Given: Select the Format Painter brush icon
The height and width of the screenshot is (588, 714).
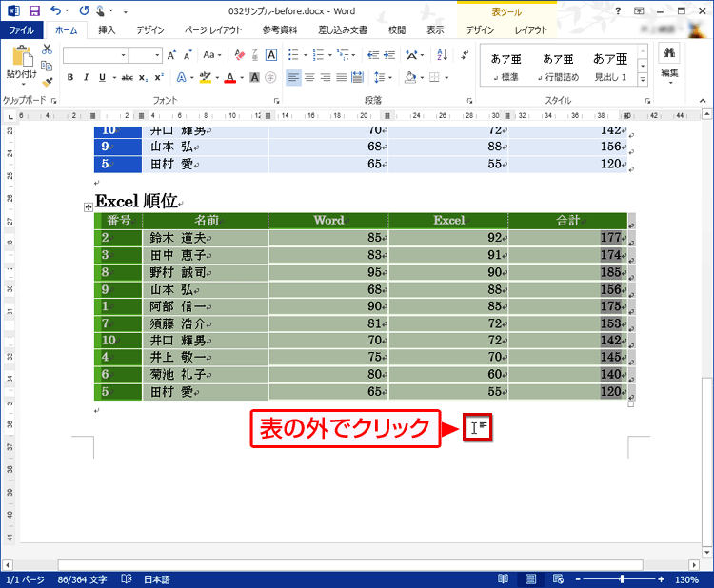Looking at the screenshot, I should pos(47,83).
